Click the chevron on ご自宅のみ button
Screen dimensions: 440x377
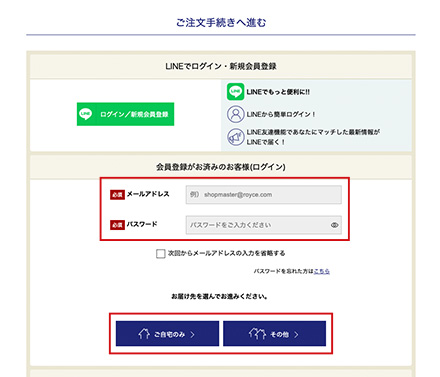(192, 334)
